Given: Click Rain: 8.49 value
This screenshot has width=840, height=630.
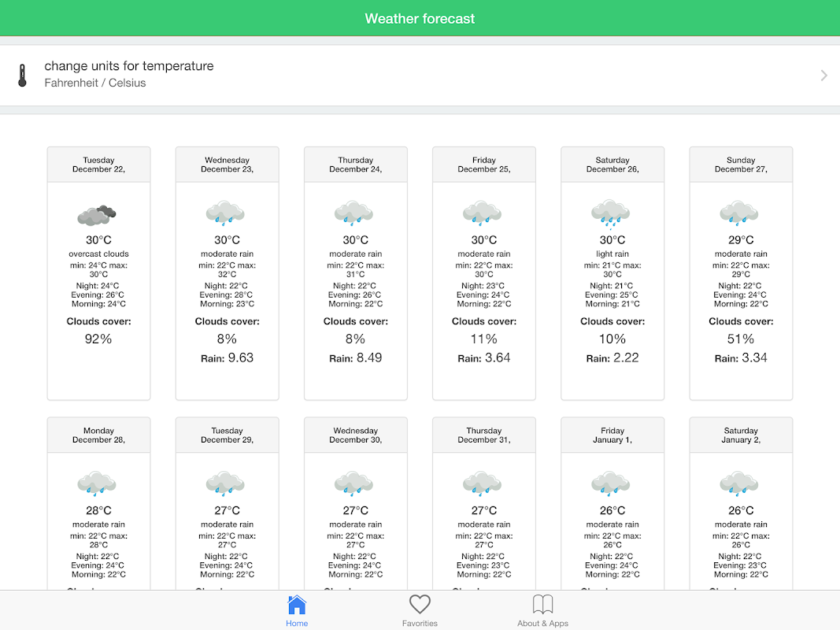Looking at the screenshot, I should pos(356,358).
